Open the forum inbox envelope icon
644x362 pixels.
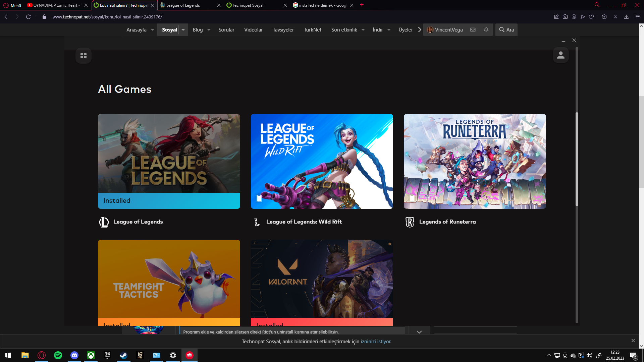[x=473, y=30]
